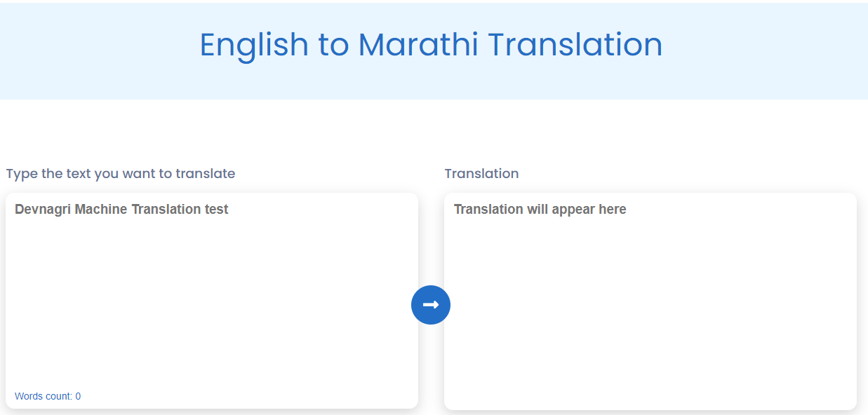Click the word 'translate' in the input label

(206, 174)
